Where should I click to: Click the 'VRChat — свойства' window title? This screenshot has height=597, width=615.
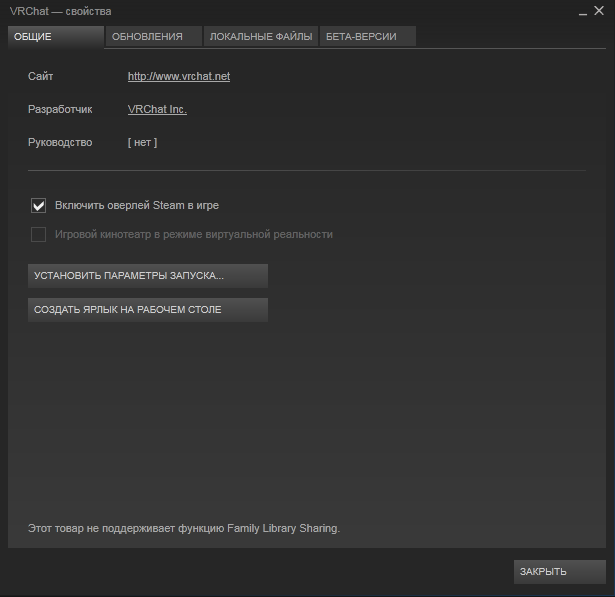pyautogui.click(x=60, y=11)
